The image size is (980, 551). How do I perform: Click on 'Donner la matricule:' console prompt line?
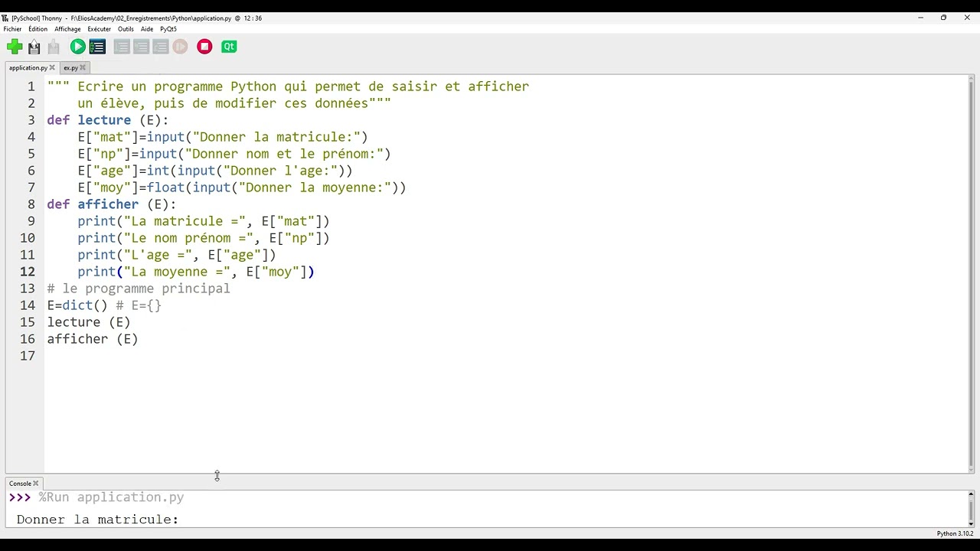tap(97, 520)
